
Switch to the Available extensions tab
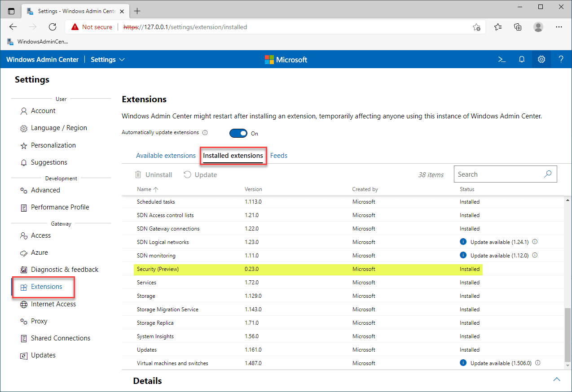166,156
